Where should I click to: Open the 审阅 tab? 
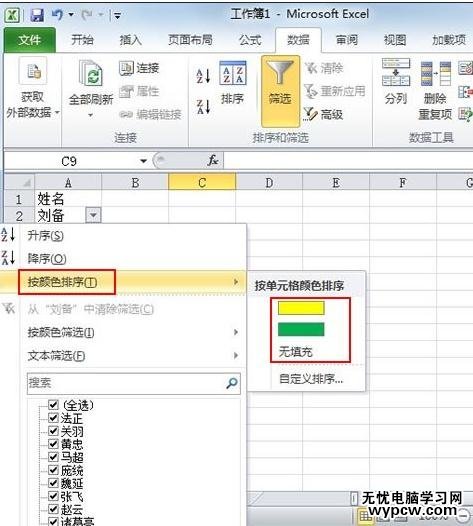[x=347, y=40]
